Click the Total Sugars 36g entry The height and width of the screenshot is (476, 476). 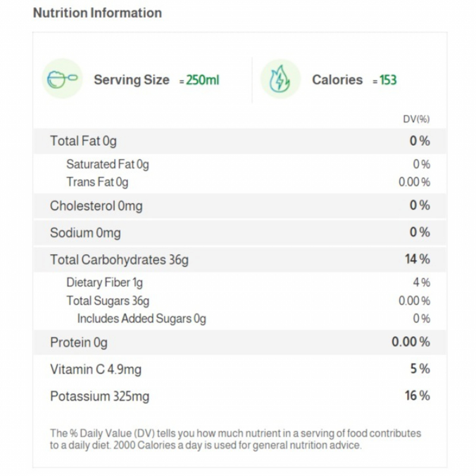coord(108,300)
